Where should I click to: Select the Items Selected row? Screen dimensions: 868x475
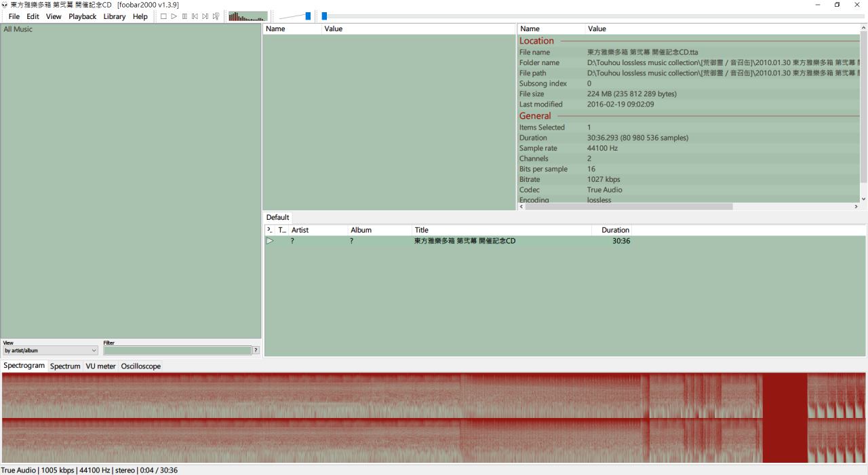click(x=688, y=127)
